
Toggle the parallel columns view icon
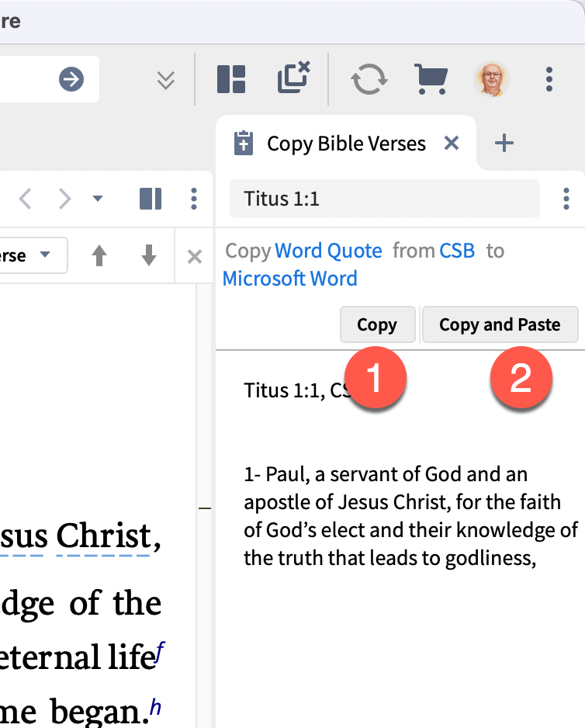point(151,199)
